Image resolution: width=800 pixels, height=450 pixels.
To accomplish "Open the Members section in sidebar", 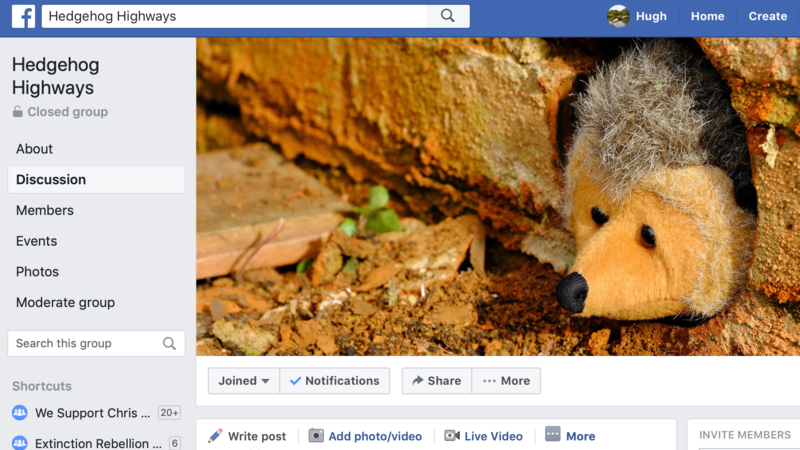I will tap(45, 210).
